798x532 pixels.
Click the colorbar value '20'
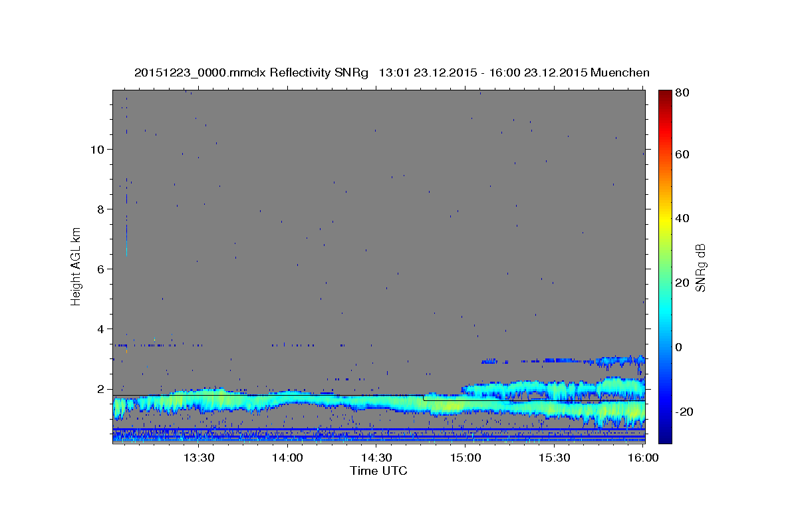pyautogui.click(x=682, y=283)
